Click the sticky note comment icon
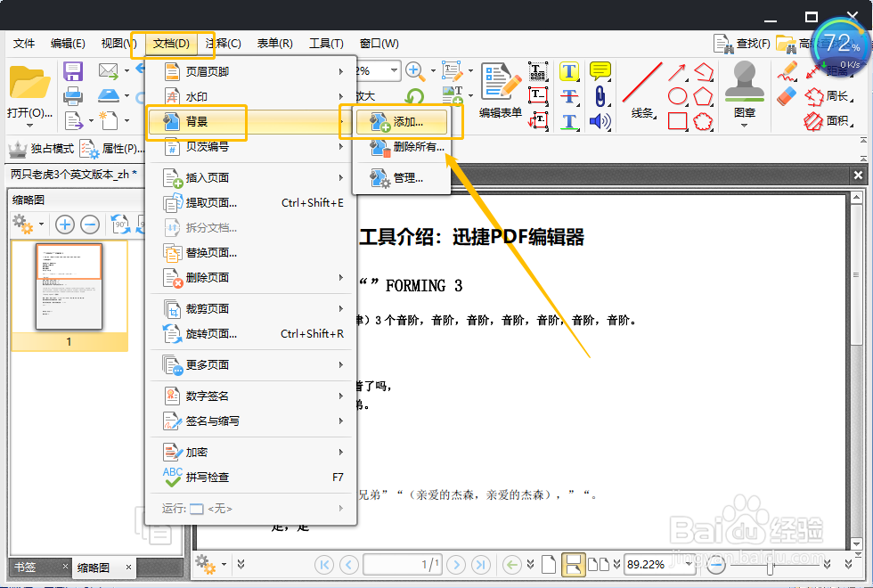This screenshot has height=588, width=873. (x=600, y=70)
